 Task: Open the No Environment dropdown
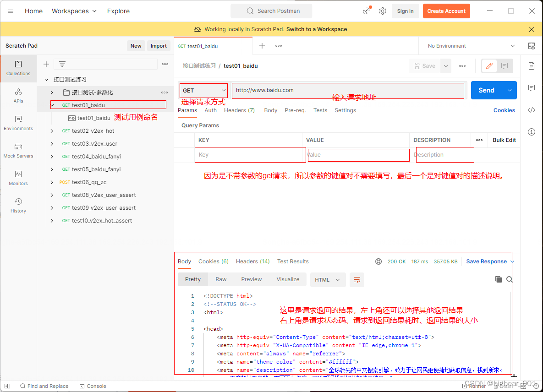471,46
